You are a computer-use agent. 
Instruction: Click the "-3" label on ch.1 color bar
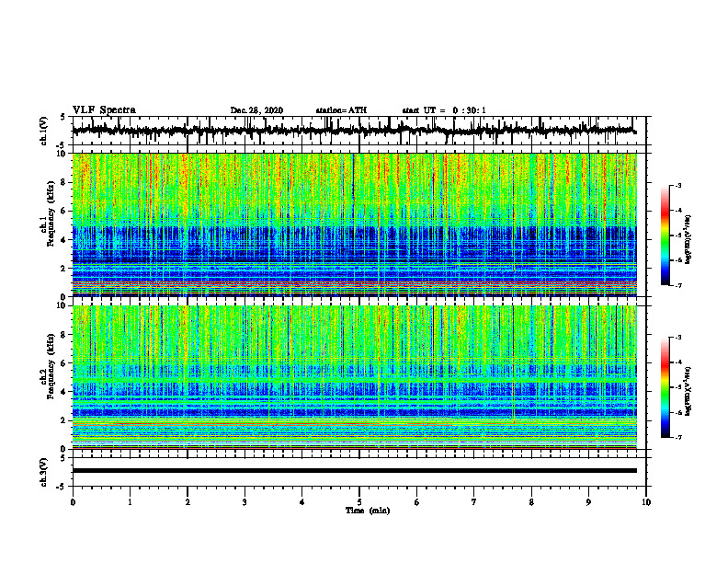(x=677, y=186)
